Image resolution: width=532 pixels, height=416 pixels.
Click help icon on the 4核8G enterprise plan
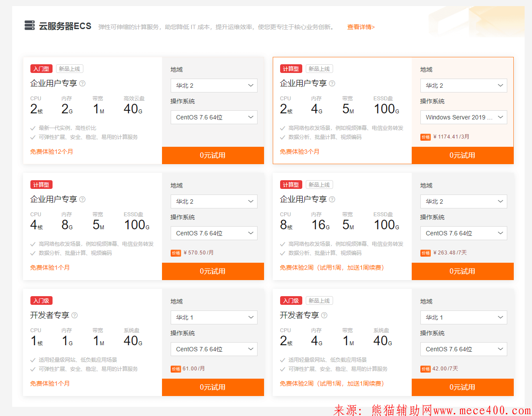coord(83,199)
